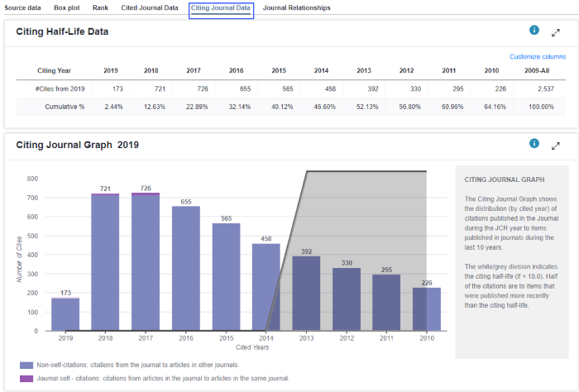Click the Cumulative % row label
The image size is (579, 392).
coord(65,107)
